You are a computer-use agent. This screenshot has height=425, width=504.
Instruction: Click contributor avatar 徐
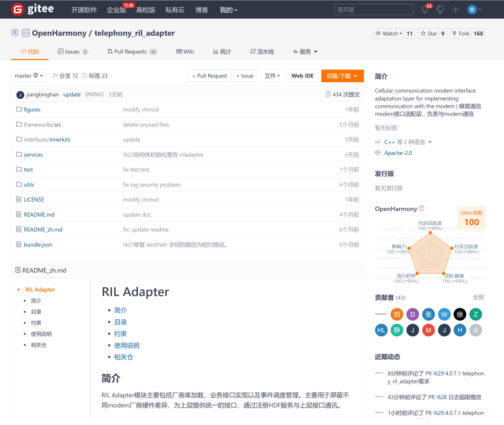[460, 314]
